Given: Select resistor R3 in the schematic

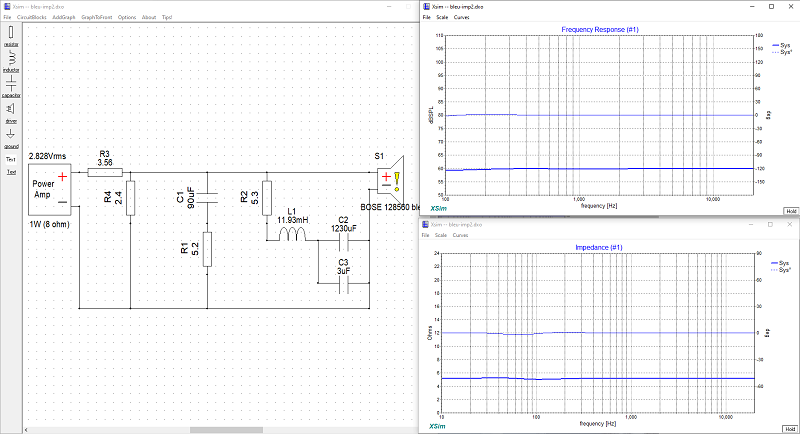Looking at the screenshot, I should 105,173.
